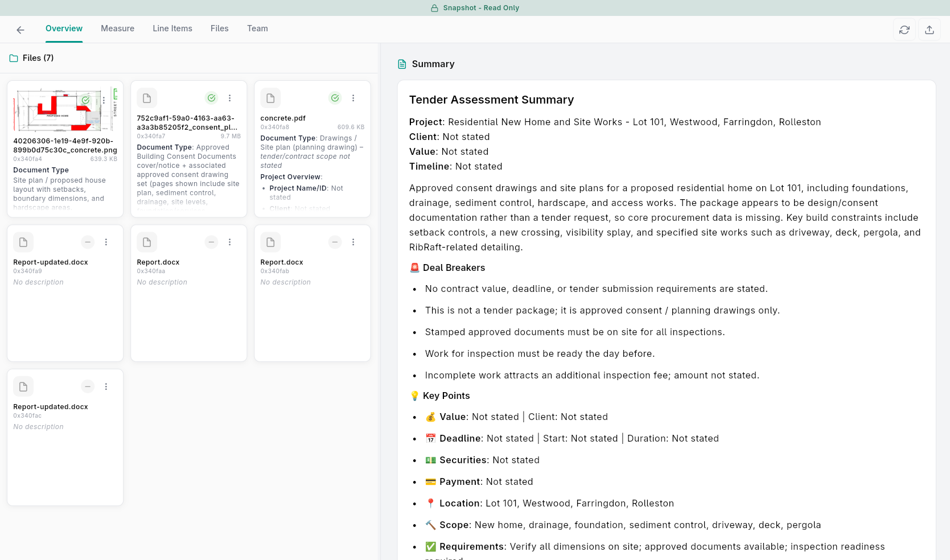This screenshot has height=560, width=950.
Task: Open the Files tab
Action: (x=219, y=28)
